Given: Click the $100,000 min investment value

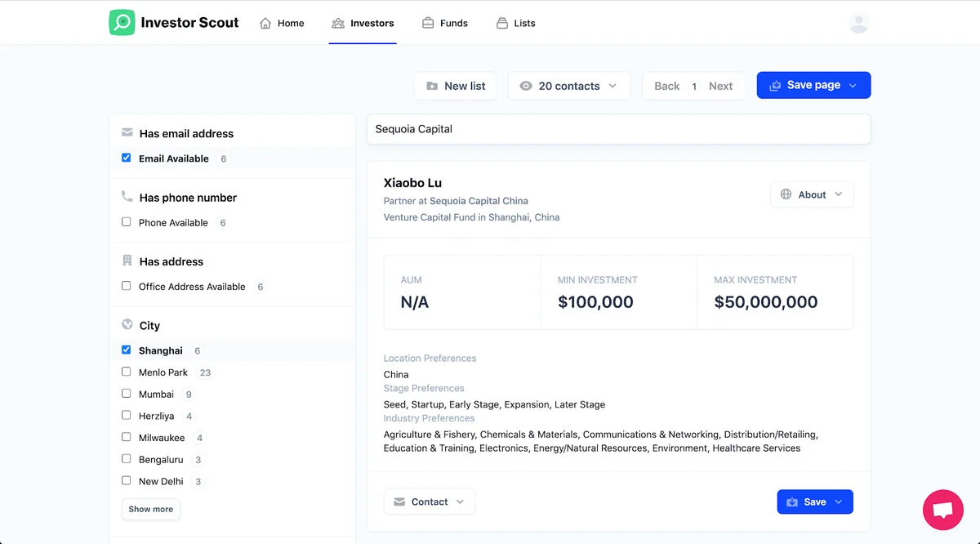Looking at the screenshot, I should coord(595,302).
